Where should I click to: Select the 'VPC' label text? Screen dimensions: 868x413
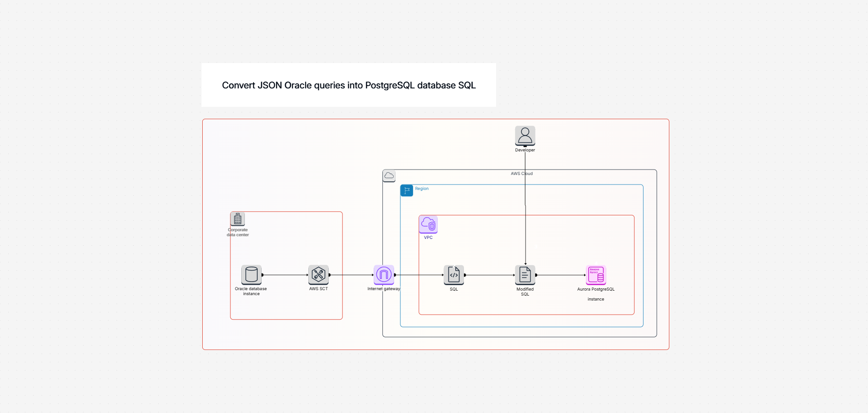428,238
